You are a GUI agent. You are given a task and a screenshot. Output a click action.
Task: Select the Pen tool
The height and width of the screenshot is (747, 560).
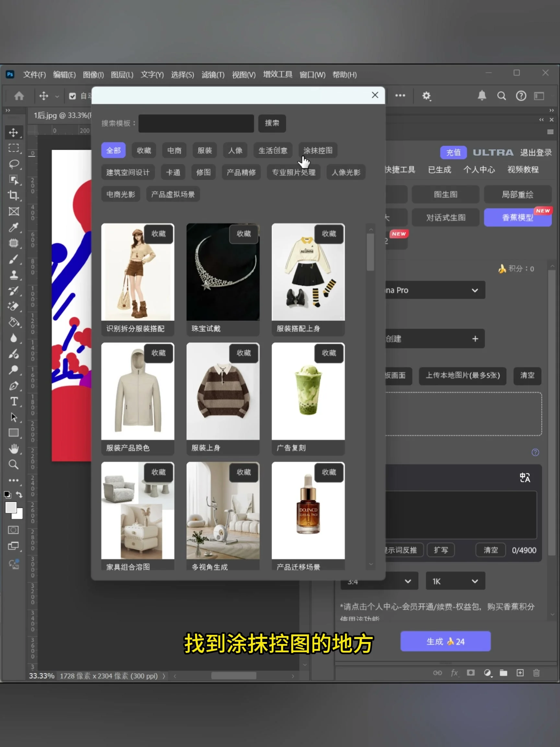pyautogui.click(x=14, y=385)
